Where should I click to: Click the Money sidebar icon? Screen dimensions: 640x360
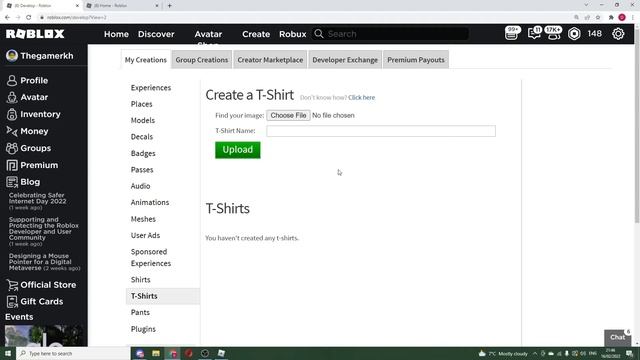(x=12, y=131)
